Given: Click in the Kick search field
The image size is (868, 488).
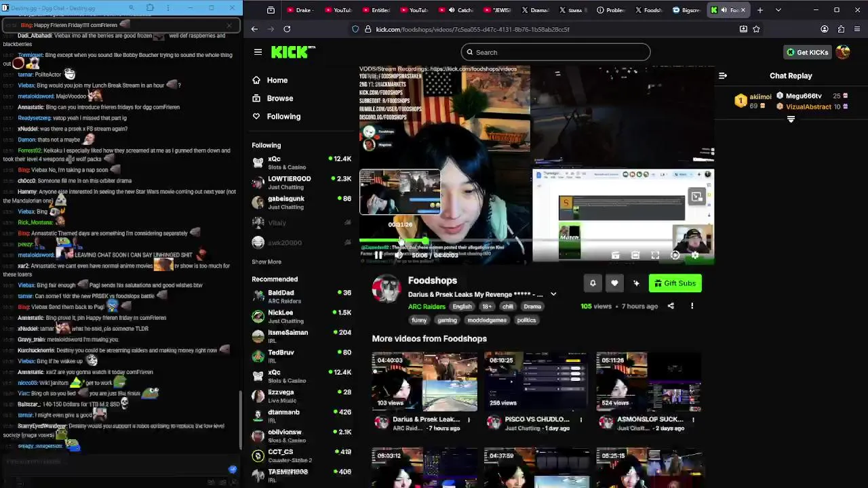Looking at the screenshot, I should pyautogui.click(x=555, y=52).
